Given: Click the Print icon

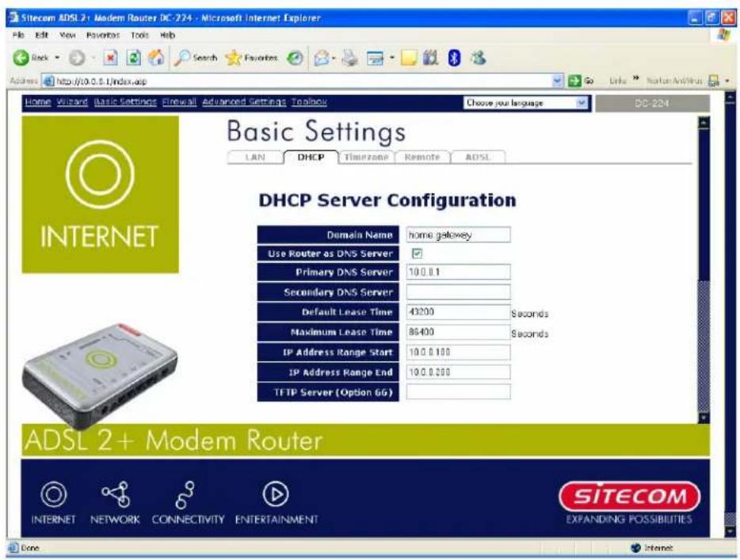Looking at the screenshot, I should [x=350, y=58].
